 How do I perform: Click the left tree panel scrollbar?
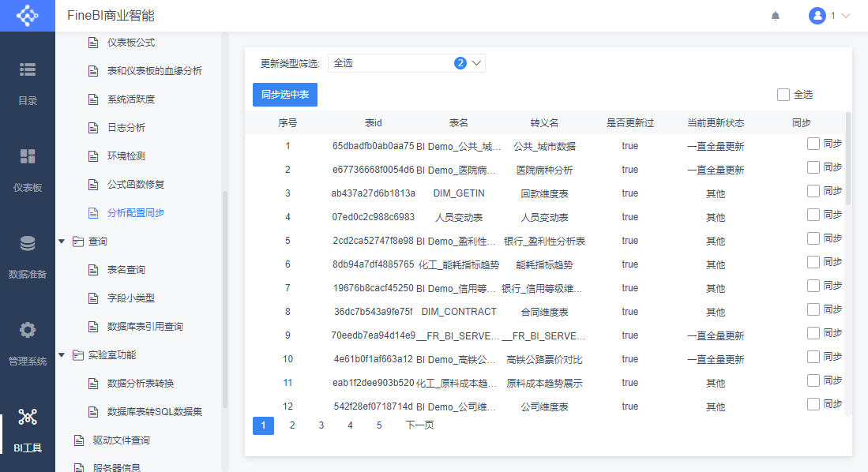[225, 299]
